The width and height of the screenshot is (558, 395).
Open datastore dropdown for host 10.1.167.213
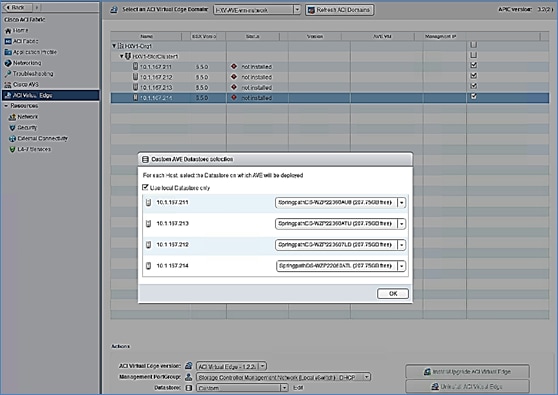pos(341,223)
